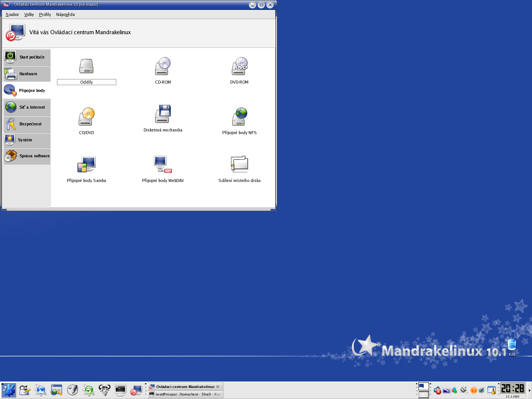The image size is (532, 399).
Task: Launch the green media player taskbar icon
Action: pos(89,390)
